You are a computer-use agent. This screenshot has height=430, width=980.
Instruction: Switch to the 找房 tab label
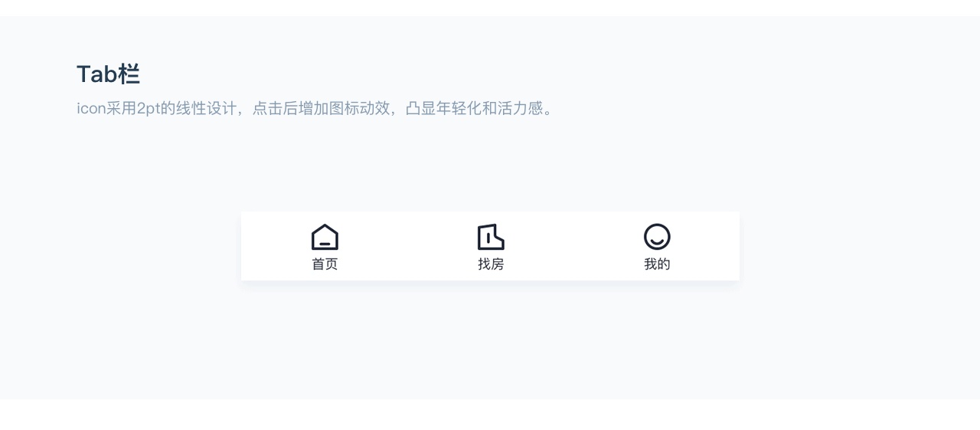tap(491, 264)
